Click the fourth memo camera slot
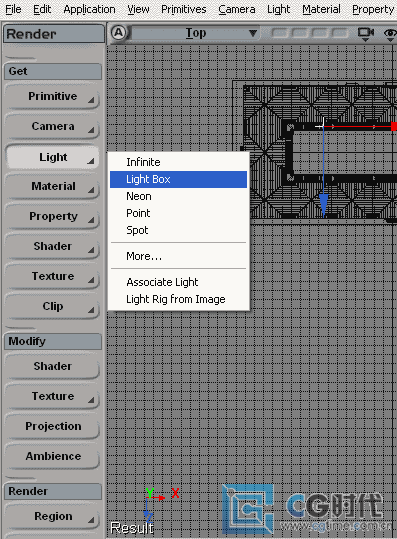Screen dimensions: 397x539 point(340,33)
